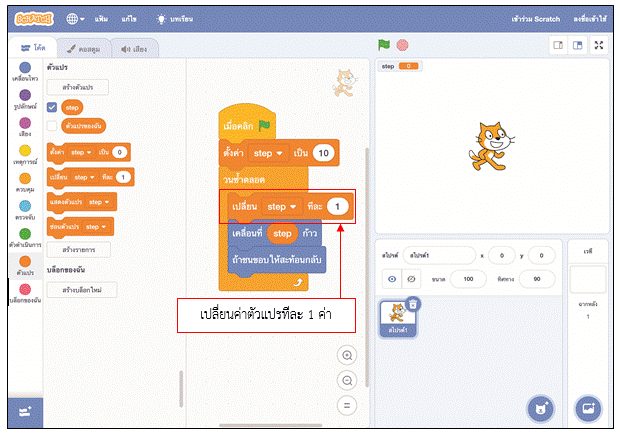Image resolution: width=620 pixels, height=436 pixels.
Task: Uncheck the step variable checkbox
Action: coord(52,107)
